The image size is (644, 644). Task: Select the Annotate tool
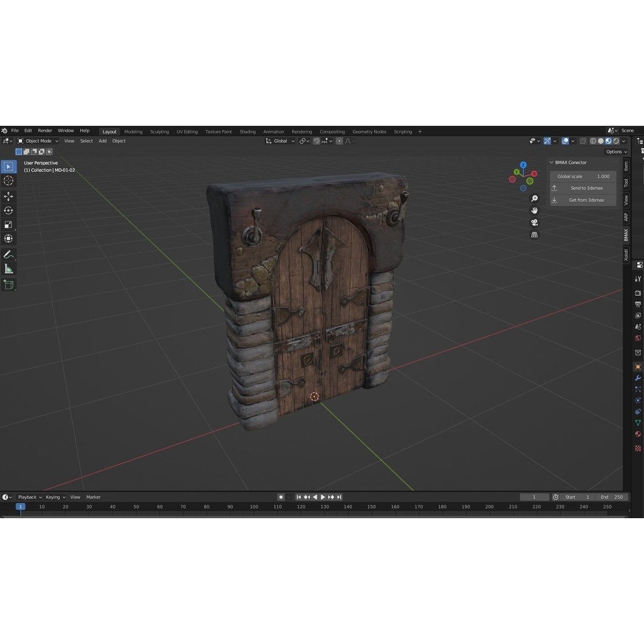pyautogui.click(x=8, y=255)
